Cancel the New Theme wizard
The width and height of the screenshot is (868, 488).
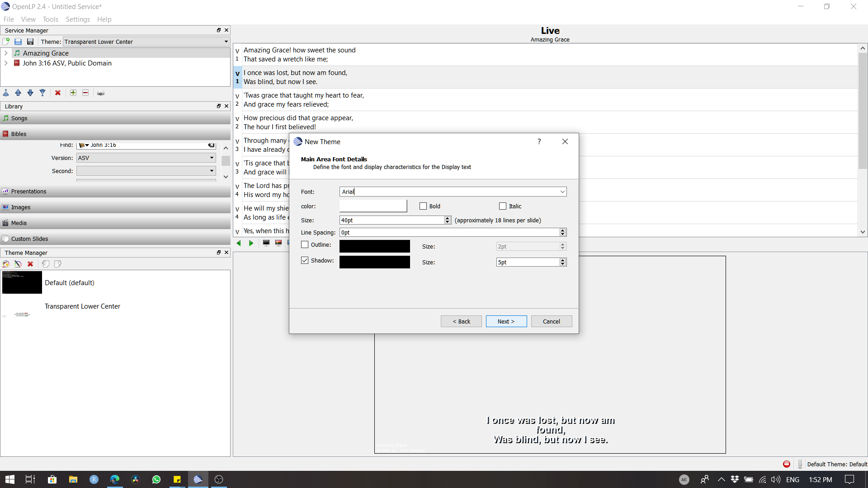pos(552,321)
